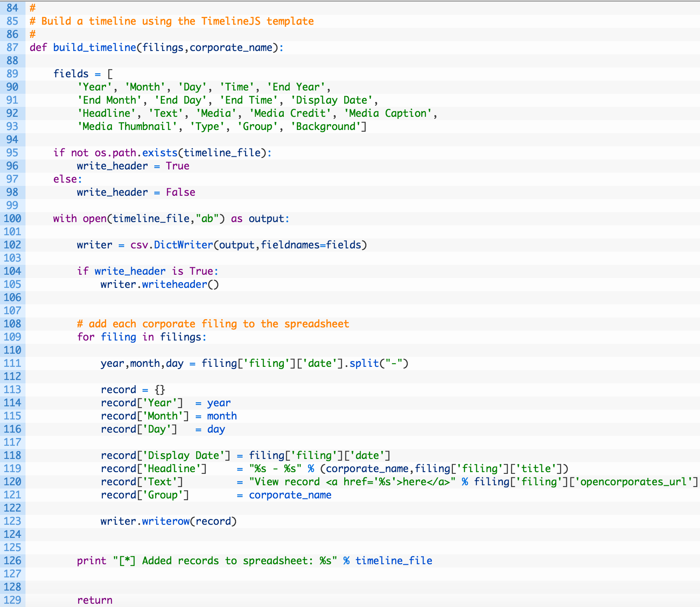Click 'record = {}' on line 113
This screenshot has width=700, height=607.
133,390
